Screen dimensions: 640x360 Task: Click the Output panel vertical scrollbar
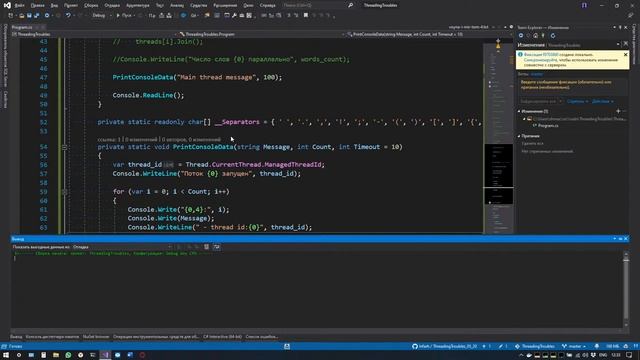click(626, 290)
